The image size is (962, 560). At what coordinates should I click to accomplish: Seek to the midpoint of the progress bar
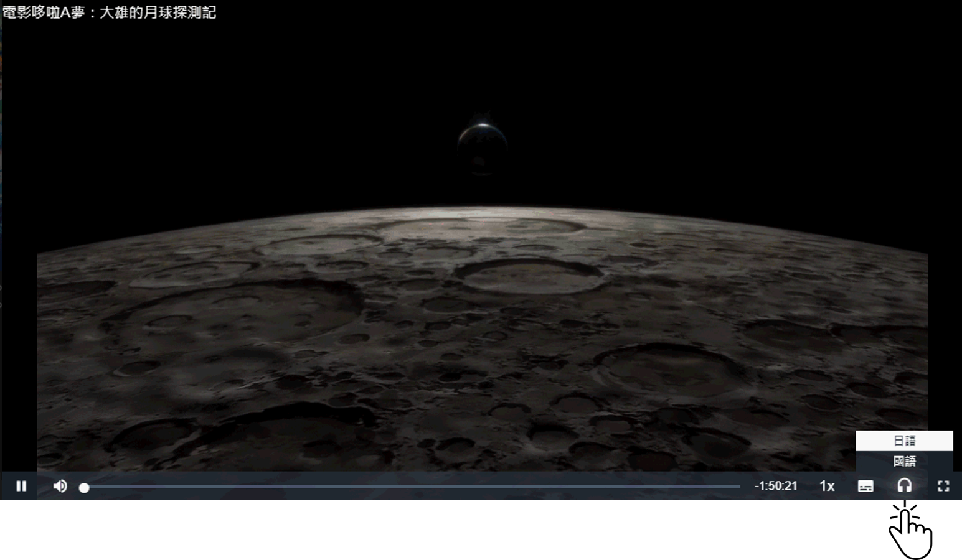tap(412, 487)
